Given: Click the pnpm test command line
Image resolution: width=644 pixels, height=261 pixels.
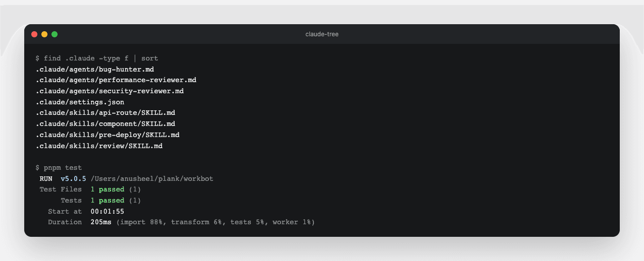Looking at the screenshot, I should pyautogui.click(x=59, y=168).
